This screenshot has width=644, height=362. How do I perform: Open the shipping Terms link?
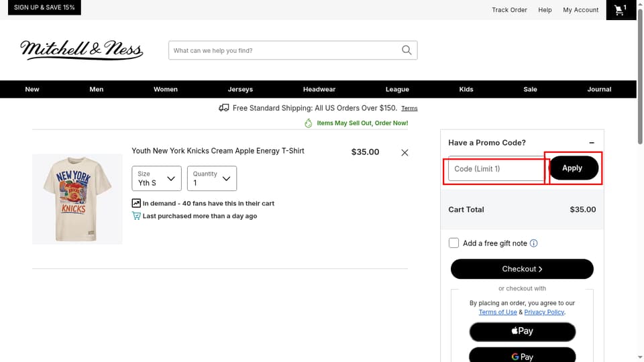(x=409, y=109)
